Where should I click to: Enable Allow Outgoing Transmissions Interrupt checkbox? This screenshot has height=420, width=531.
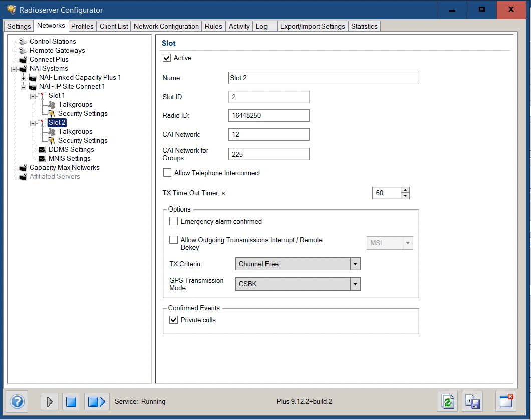pos(173,240)
